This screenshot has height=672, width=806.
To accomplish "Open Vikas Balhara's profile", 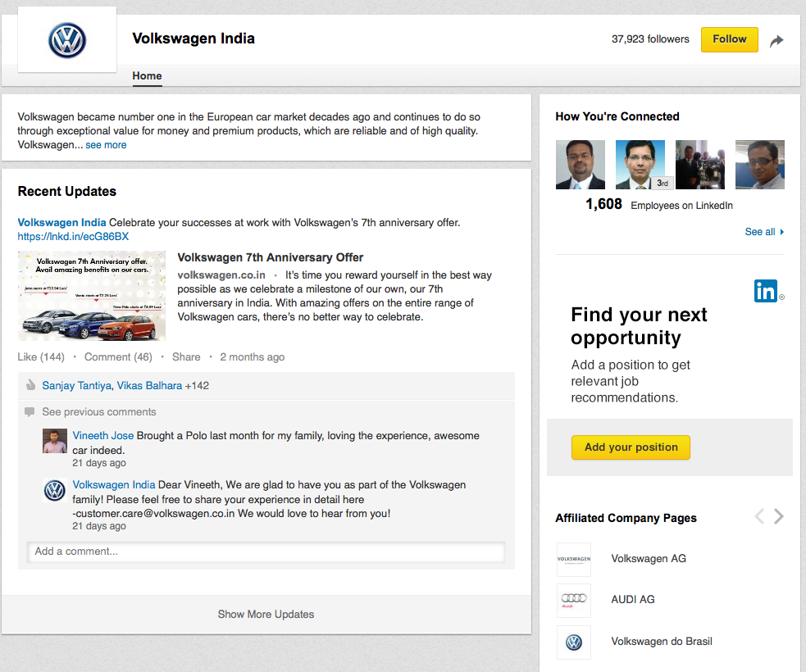I will 149,385.
